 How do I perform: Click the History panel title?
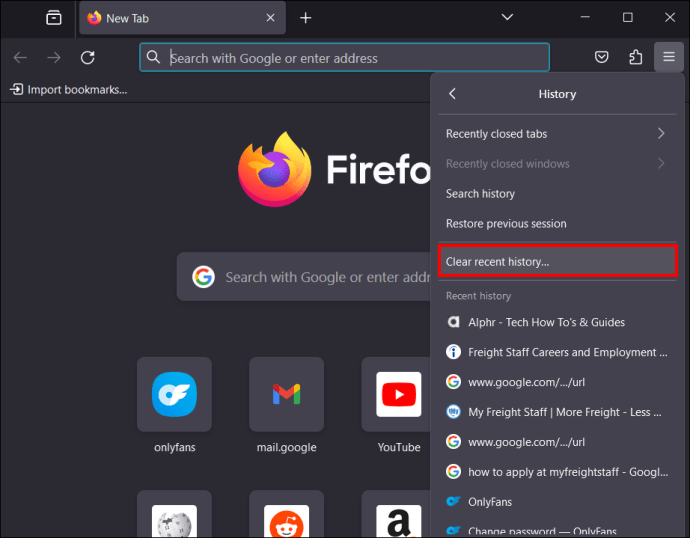[557, 94]
